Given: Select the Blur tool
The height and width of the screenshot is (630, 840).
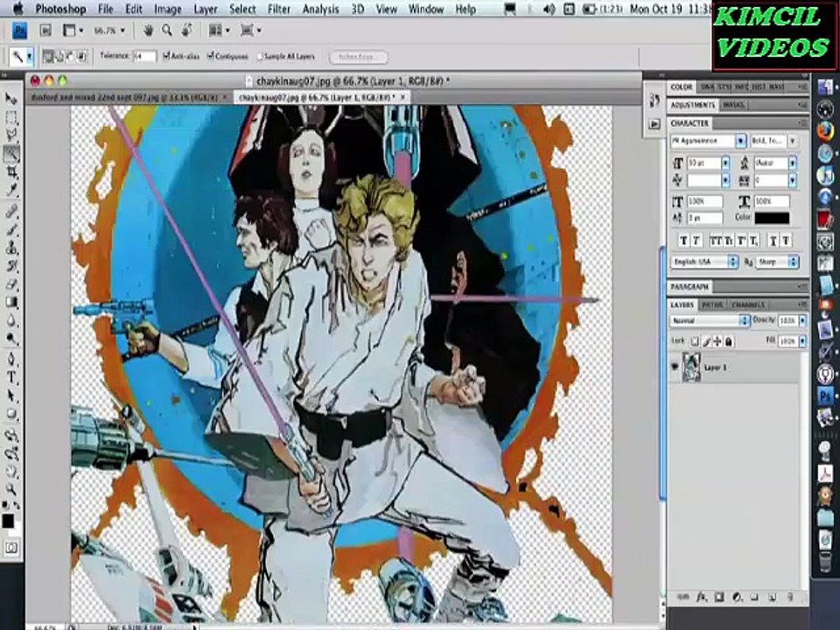Looking at the screenshot, I should [10, 321].
